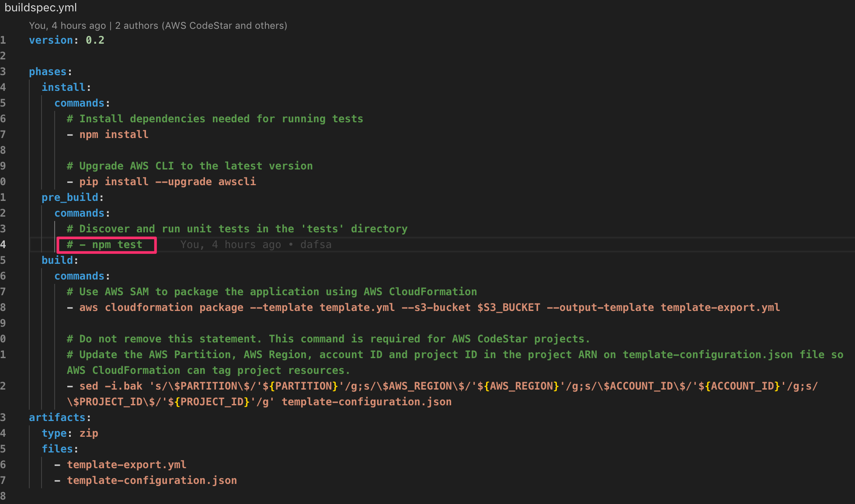855x504 pixels.
Task: Click the '2 authors (AWS CodeStar and others)' annotation
Action: [x=201, y=25]
